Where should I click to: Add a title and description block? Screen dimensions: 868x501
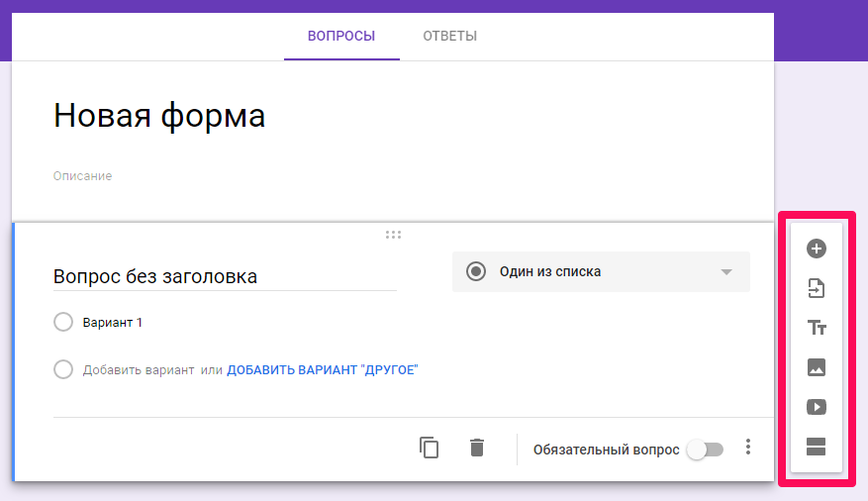817,328
